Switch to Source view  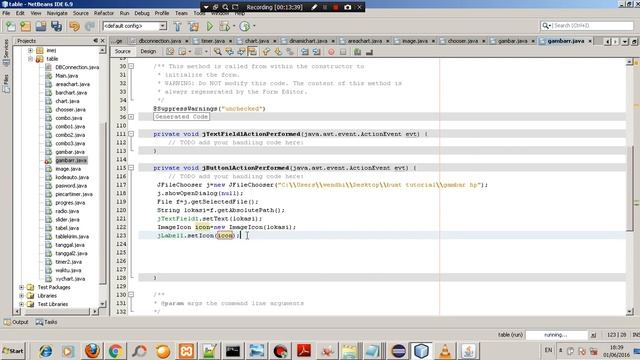click(x=122, y=51)
